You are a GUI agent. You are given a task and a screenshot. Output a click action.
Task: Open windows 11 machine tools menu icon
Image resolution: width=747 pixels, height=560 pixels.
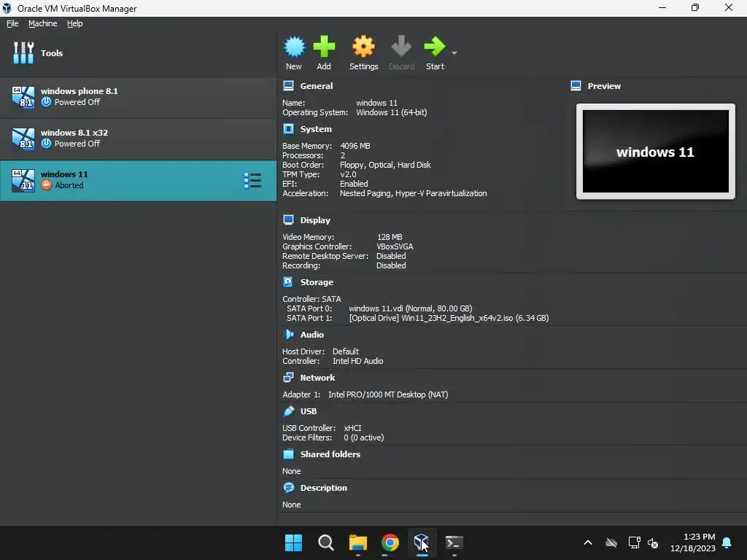point(252,181)
